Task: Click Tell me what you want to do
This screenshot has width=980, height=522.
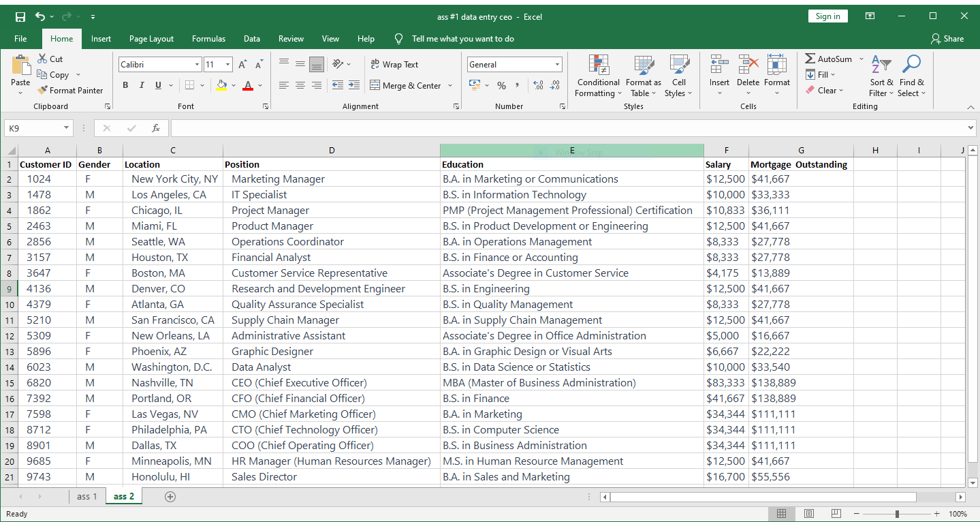Action: [462, 39]
